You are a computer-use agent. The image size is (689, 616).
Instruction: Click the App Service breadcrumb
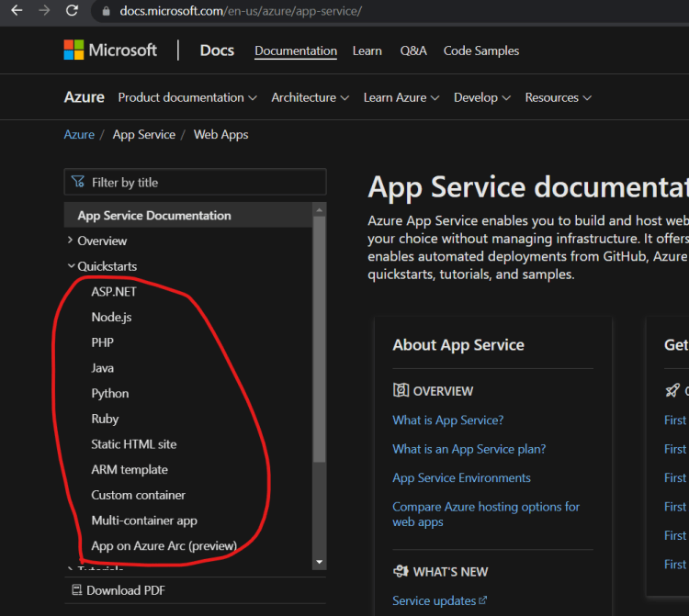pos(144,134)
